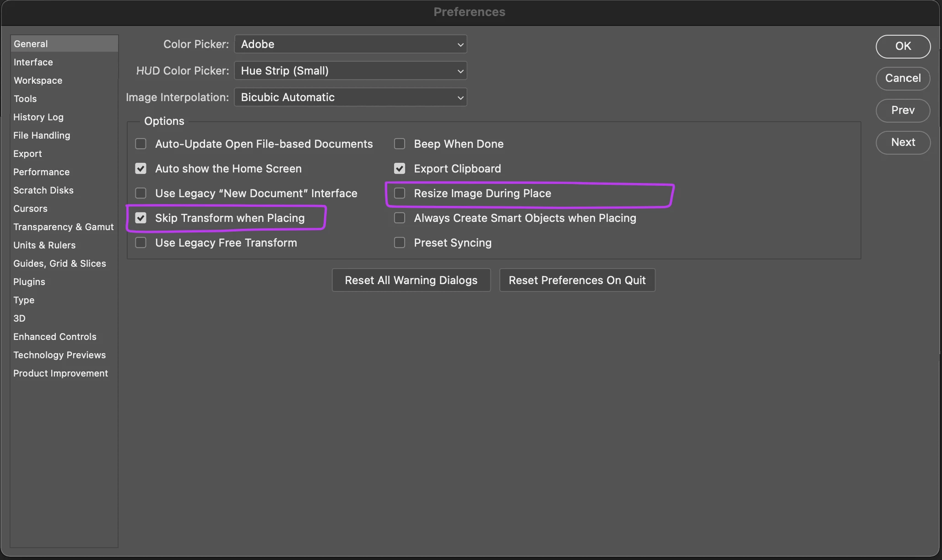Go to Guides, Grid & Slices section
The image size is (942, 560).
click(x=60, y=264)
